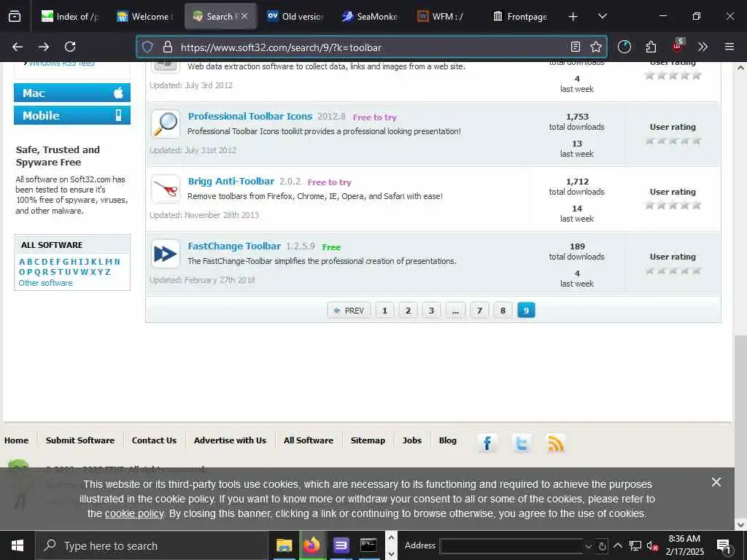
Task: Rate Brigg Anti-Toolbar using stars
Action: pos(673,205)
